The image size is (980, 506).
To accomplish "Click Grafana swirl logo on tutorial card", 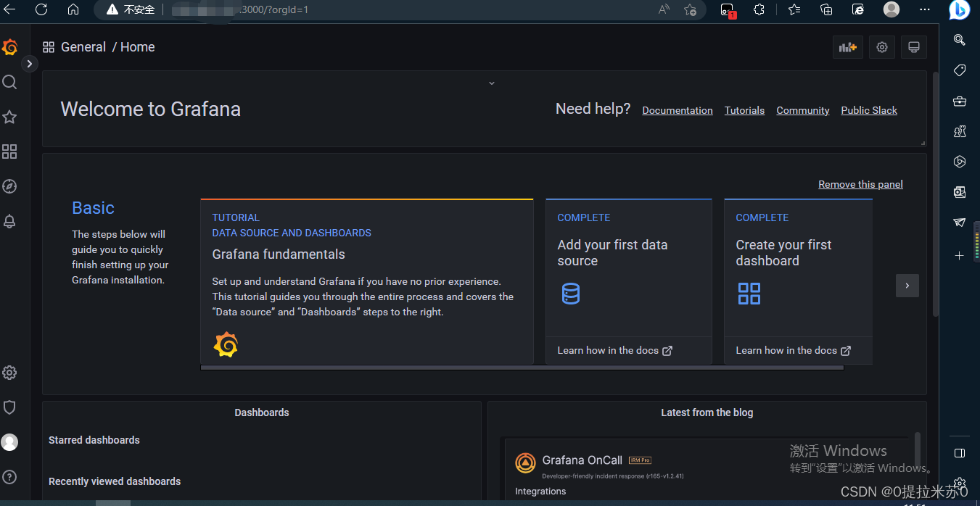I will click(x=226, y=344).
